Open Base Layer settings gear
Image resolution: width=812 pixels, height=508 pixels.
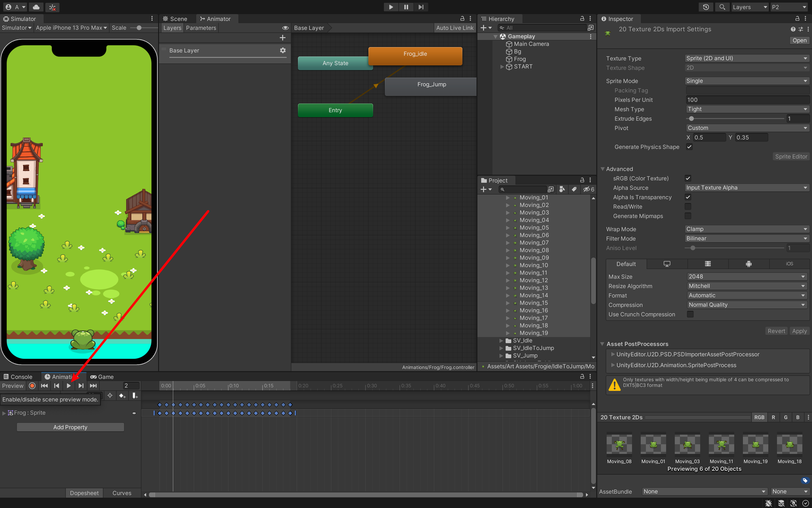click(x=283, y=50)
